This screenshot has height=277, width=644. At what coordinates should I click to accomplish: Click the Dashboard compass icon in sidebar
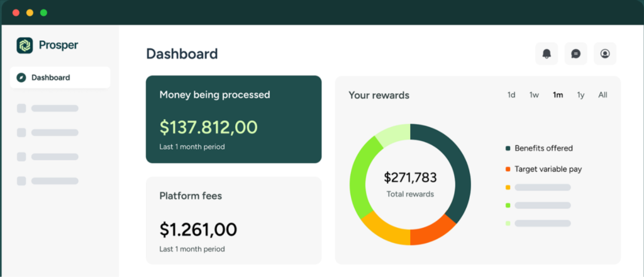(21, 77)
